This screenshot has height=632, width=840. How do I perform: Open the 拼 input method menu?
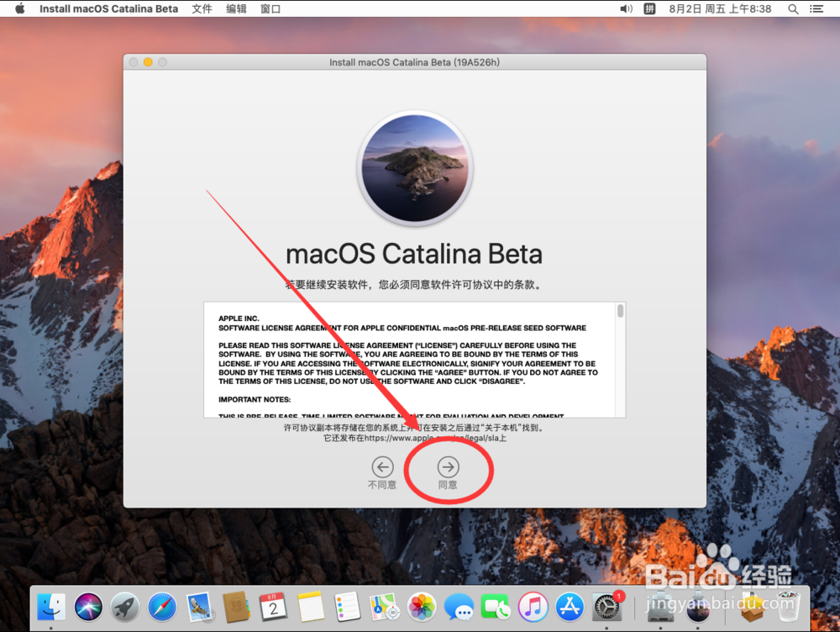point(649,8)
